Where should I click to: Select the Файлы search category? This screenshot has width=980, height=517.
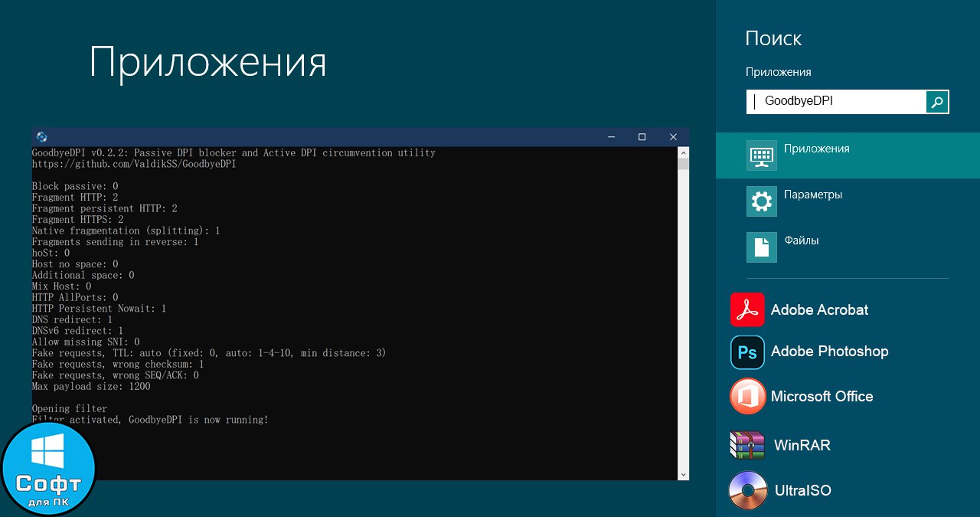pyautogui.click(x=848, y=247)
